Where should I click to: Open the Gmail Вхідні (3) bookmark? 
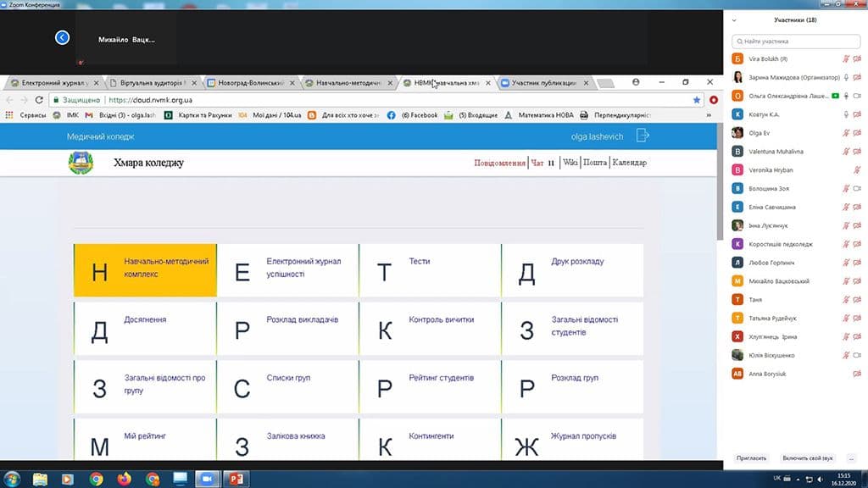tap(120, 115)
